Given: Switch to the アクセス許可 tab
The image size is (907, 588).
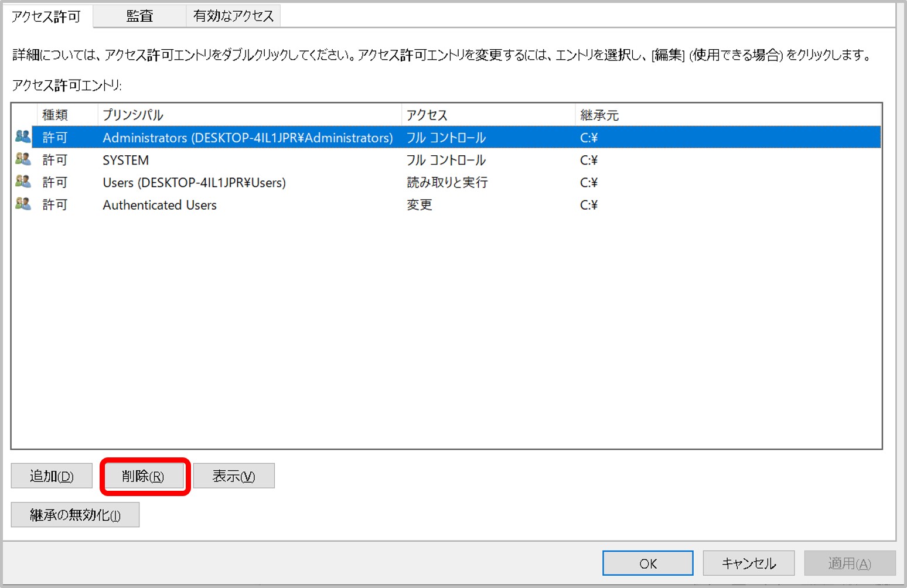Looking at the screenshot, I should 46,16.
